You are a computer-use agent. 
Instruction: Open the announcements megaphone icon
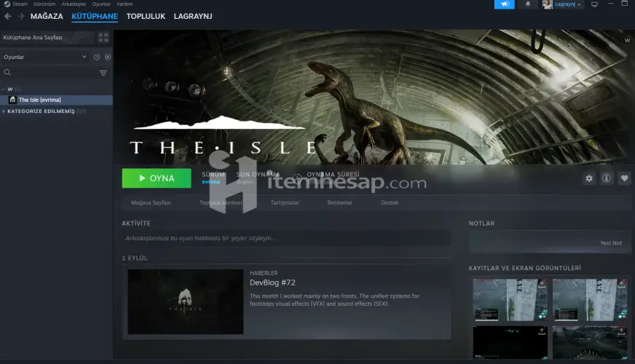coord(505,4)
